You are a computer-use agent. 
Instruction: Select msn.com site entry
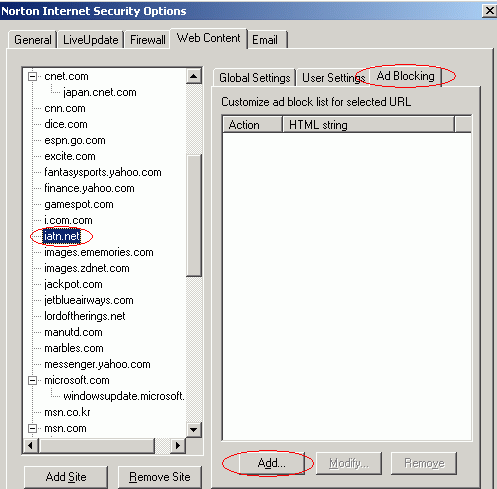coord(65,428)
